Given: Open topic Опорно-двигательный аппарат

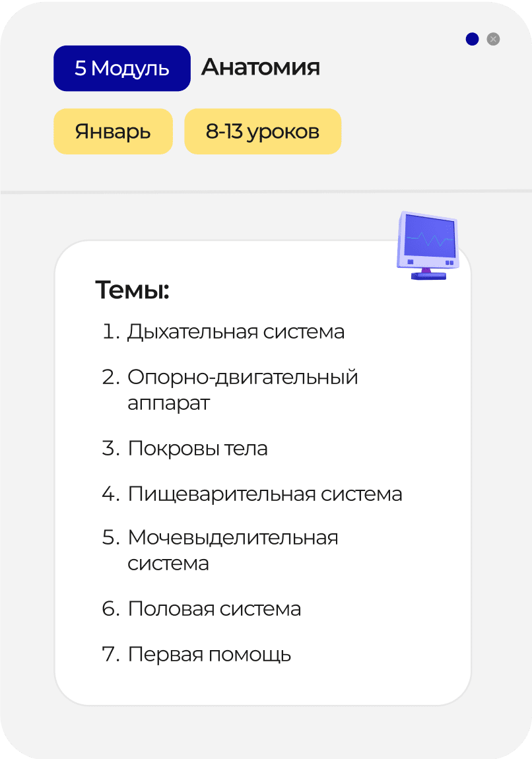Looking at the screenshot, I should pyautogui.click(x=242, y=389).
